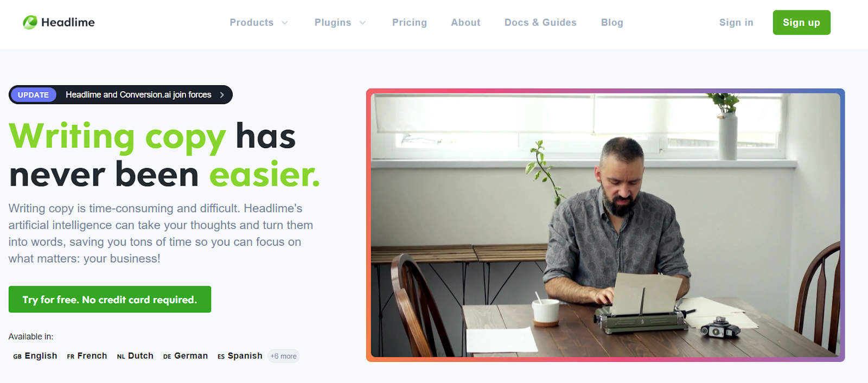868x383 pixels.
Task: Click the arrow icon in the update banner
Action: point(222,95)
